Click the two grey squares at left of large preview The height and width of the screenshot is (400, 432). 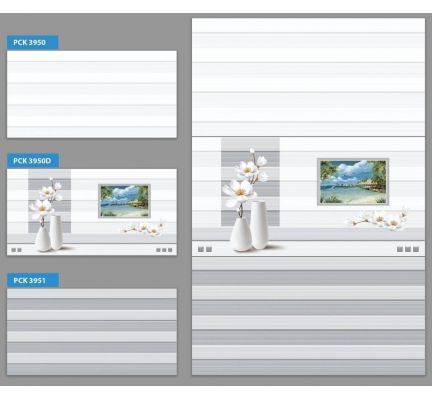[x=205, y=249]
